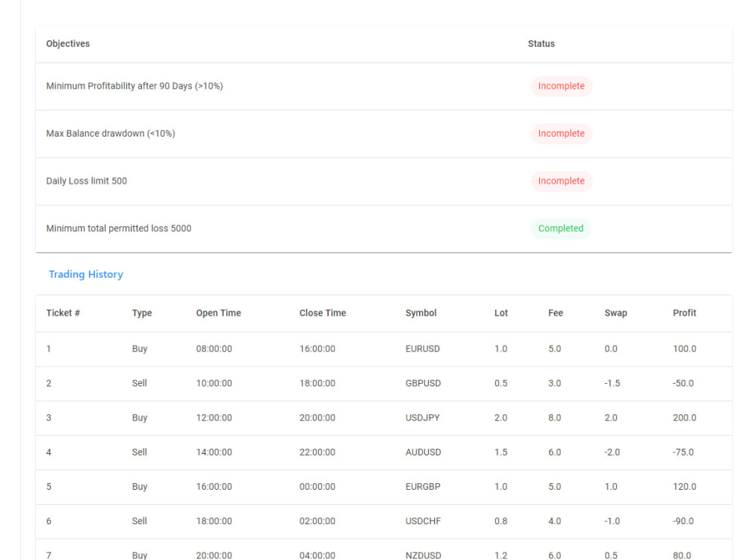Open the Trading History section
Screen dimensions: 747x560
pos(86,274)
